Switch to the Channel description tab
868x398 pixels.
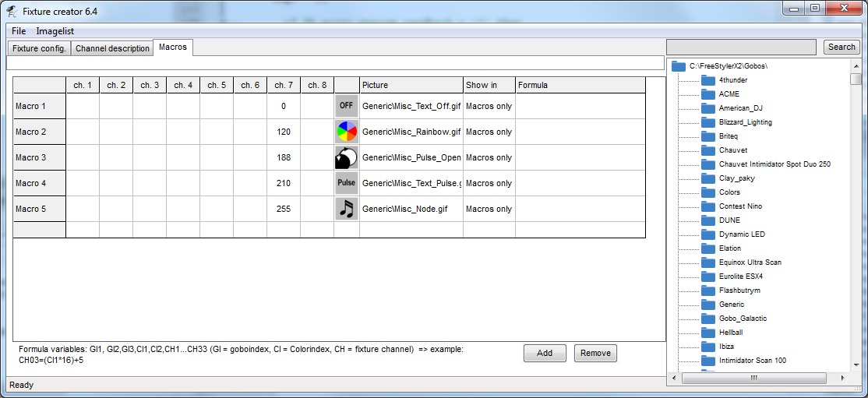112,48
